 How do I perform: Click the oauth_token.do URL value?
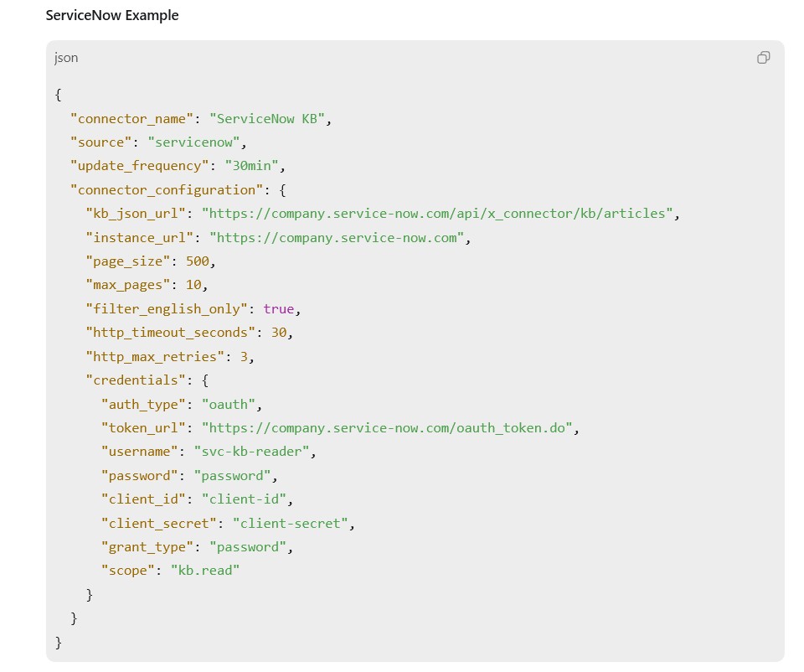(x=387, y=428)
